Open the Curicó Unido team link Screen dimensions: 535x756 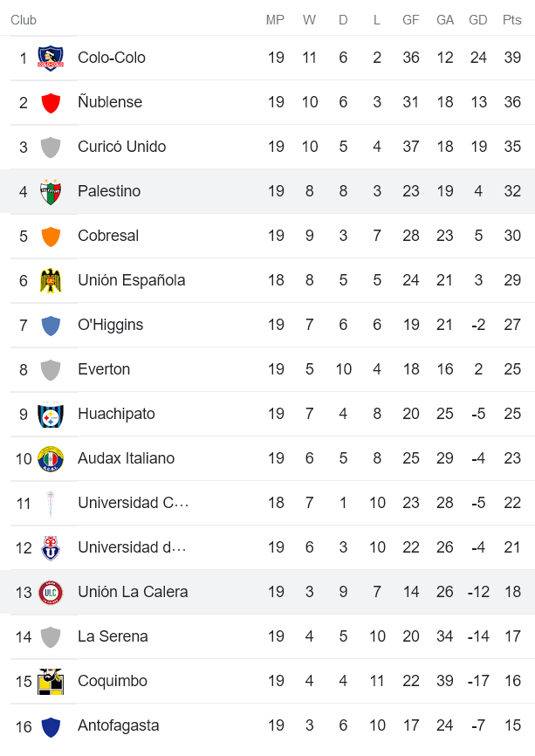121,147
